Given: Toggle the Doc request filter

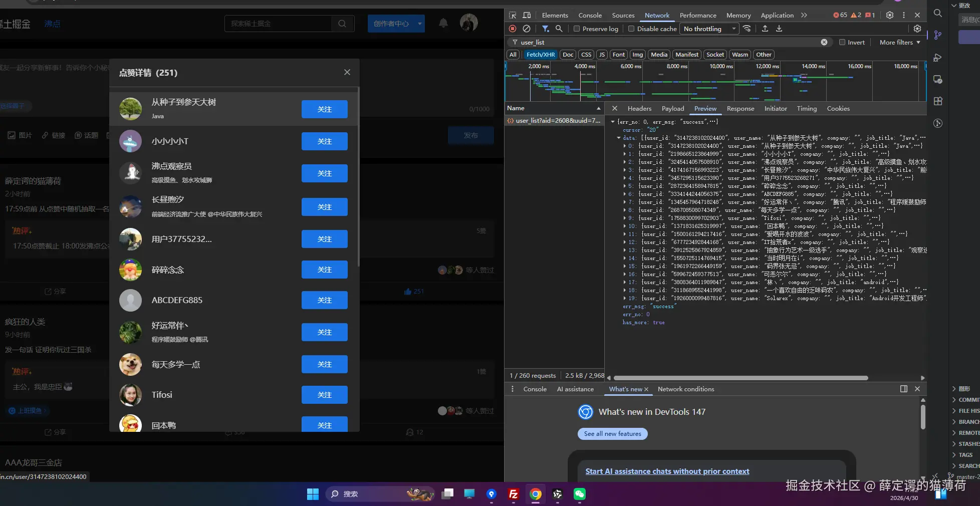Looking at the screenshot, I should pos(568,55).
